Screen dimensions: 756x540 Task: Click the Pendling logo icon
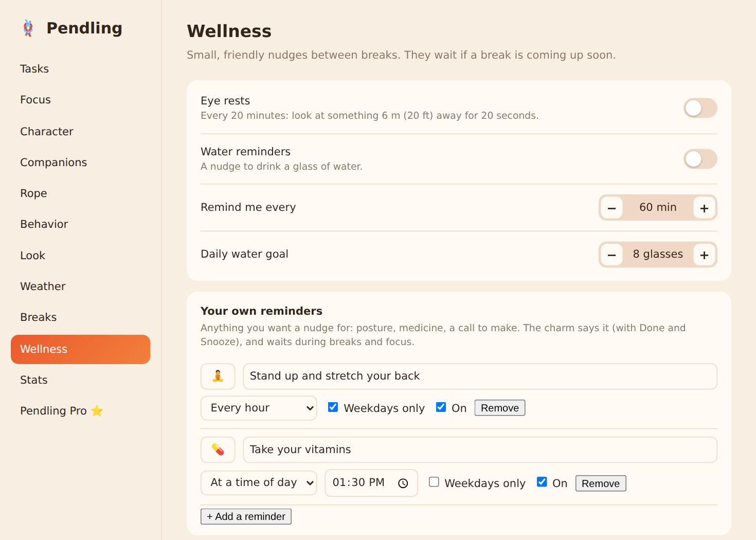coord(28,28)
